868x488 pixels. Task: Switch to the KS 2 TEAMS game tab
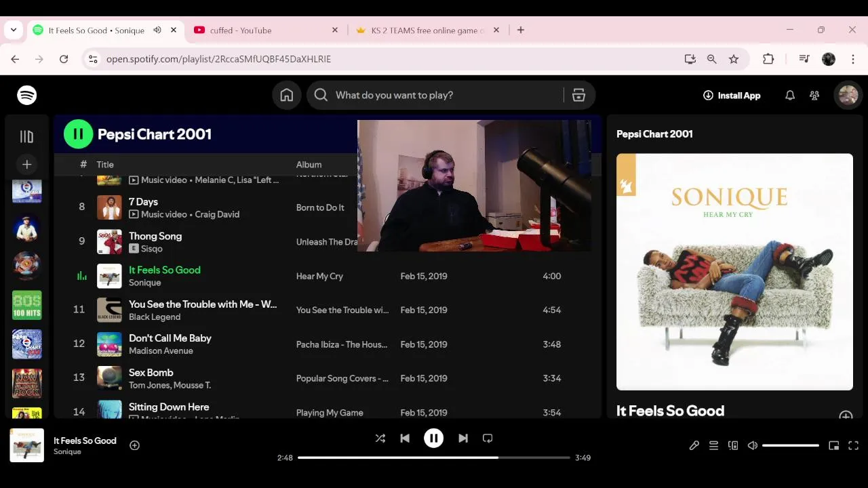(x=427, y=30)
